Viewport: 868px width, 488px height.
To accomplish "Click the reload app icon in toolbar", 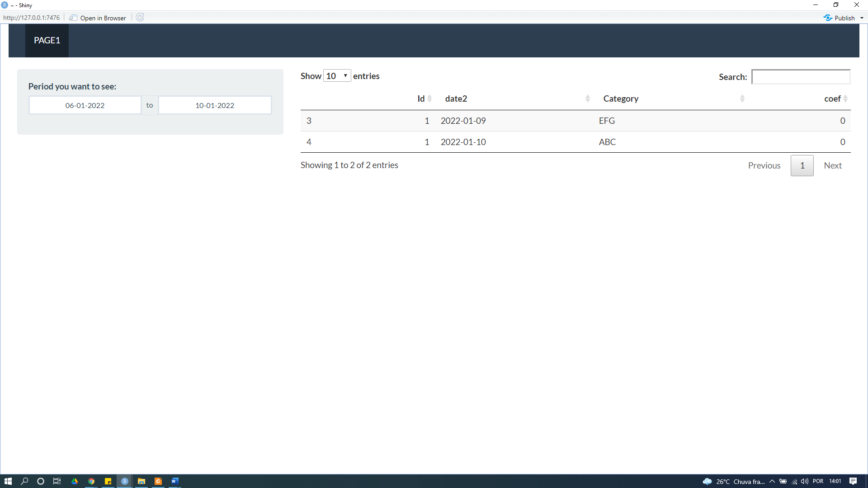I will tap(140, 18).
